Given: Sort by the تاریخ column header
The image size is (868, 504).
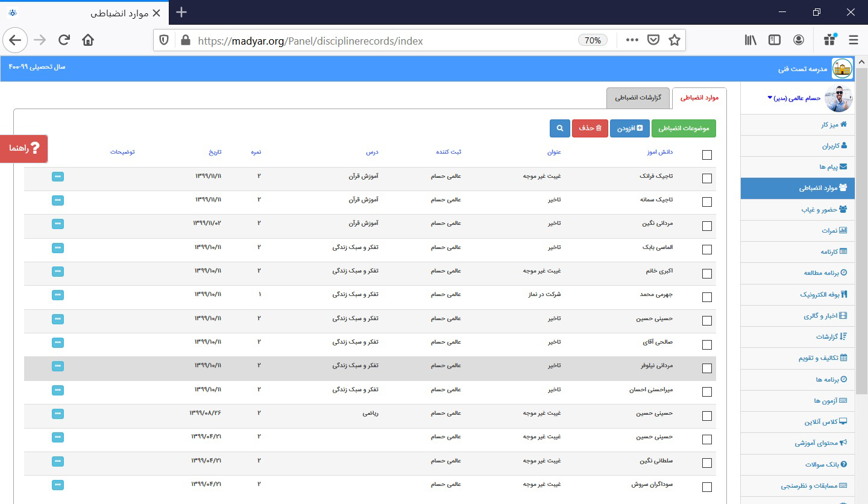Looking at the screenshot, I should [x=215, y=152].
